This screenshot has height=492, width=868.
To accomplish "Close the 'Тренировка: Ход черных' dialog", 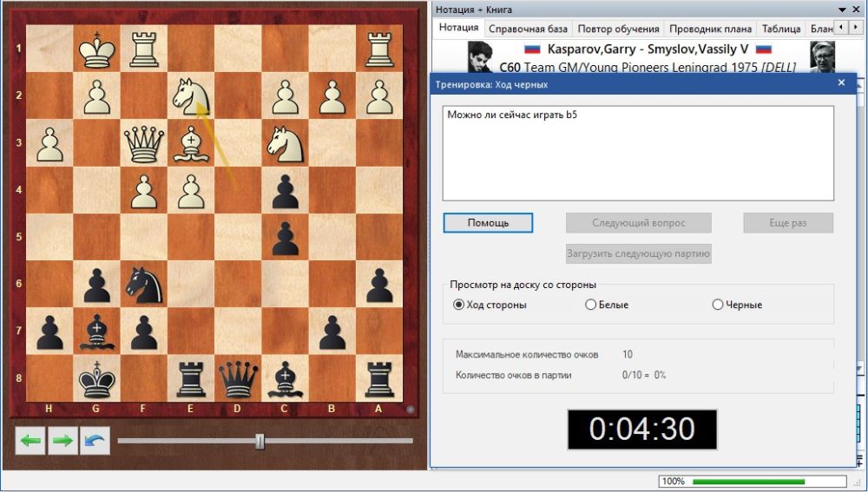I will point(840,83).
